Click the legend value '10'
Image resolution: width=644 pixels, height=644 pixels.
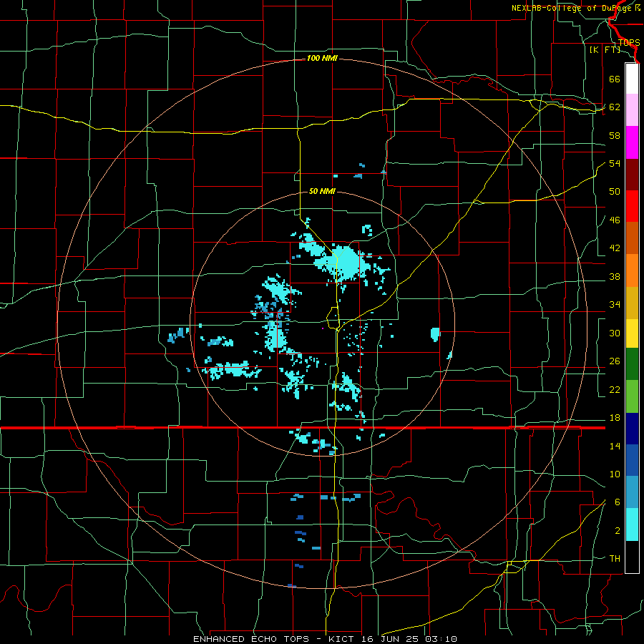[x=615, y=474]
